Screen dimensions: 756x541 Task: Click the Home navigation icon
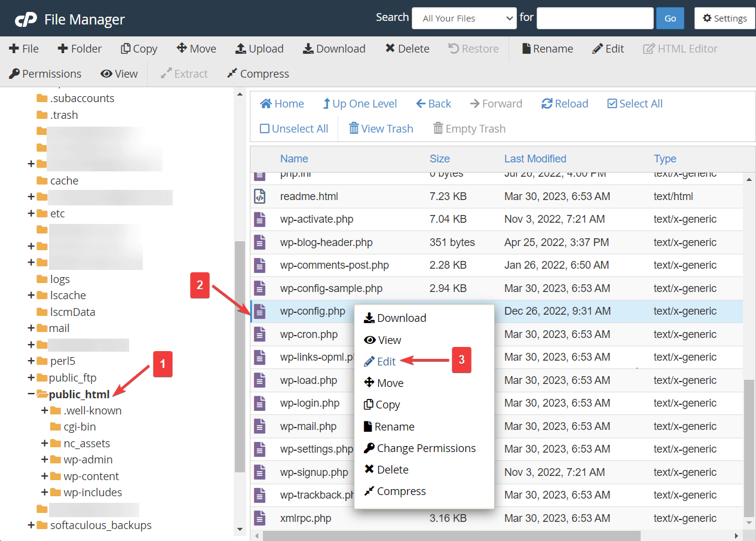[x=267, y=104]
